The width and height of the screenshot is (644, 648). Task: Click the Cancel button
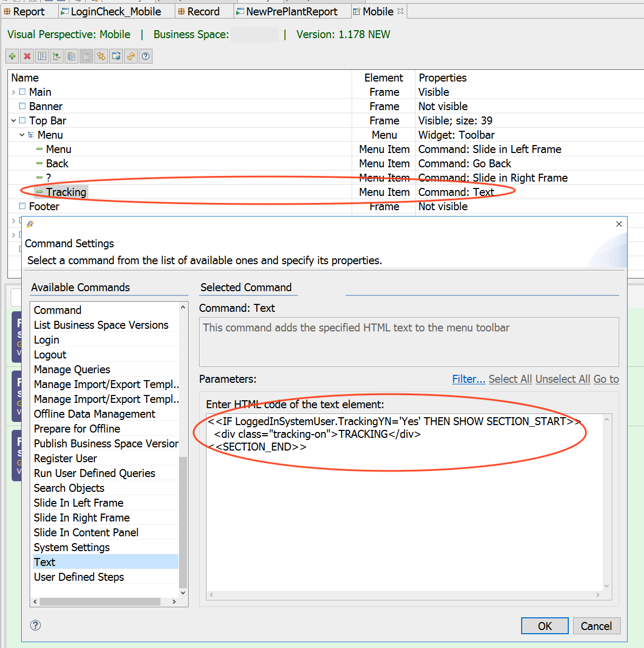[x=596, y=626]
